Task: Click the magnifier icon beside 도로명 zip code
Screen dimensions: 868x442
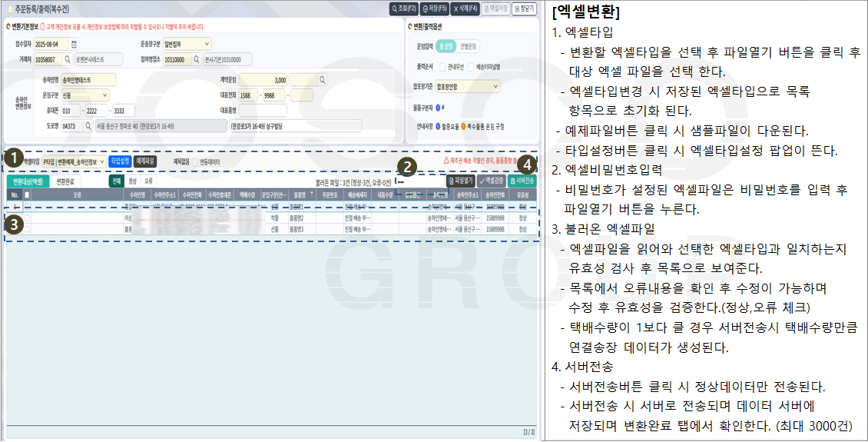Action: click(x=88, y=126)
